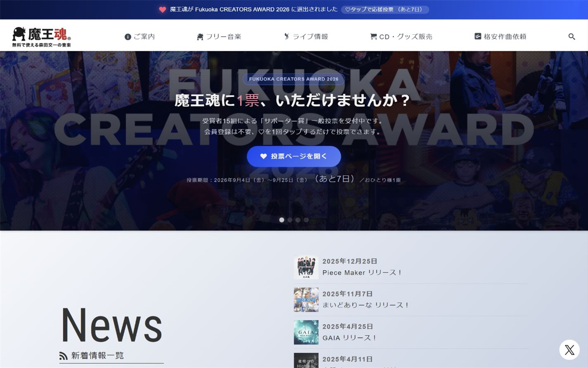
Task: Click the 魔王魂 site logo
Action: [42, 37]
